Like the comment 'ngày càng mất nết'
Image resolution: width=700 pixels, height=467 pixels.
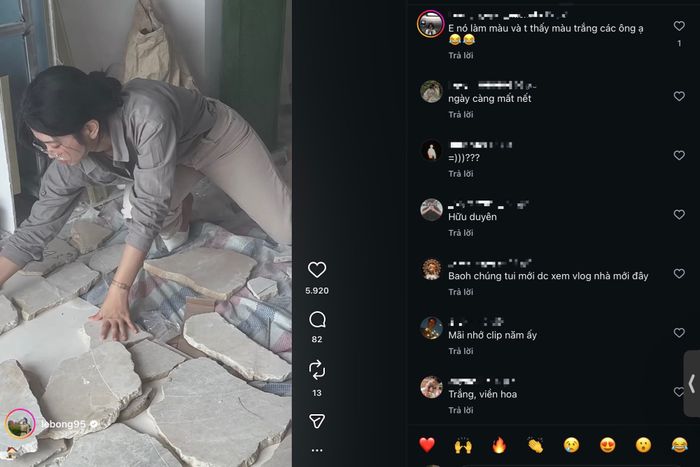[x=679, y=96]
